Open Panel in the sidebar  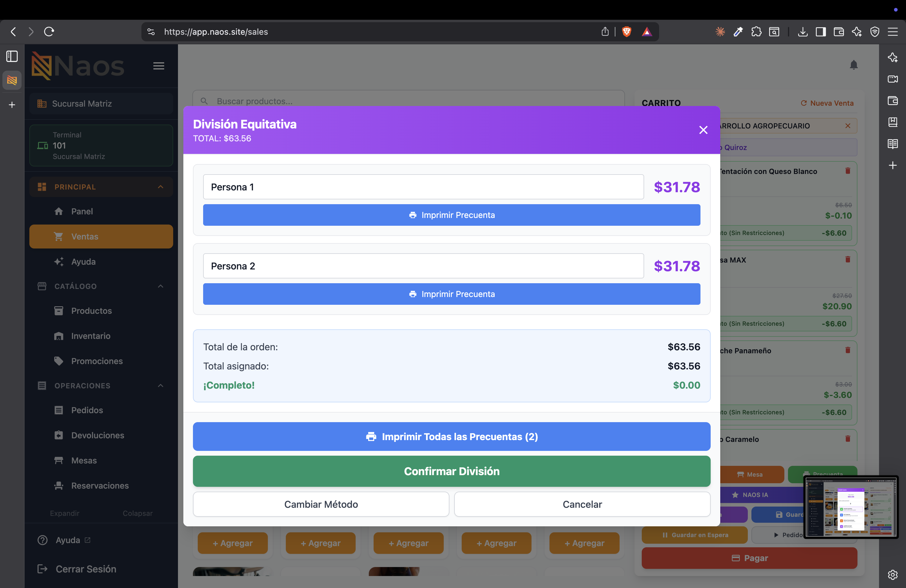tap(101, 211)
